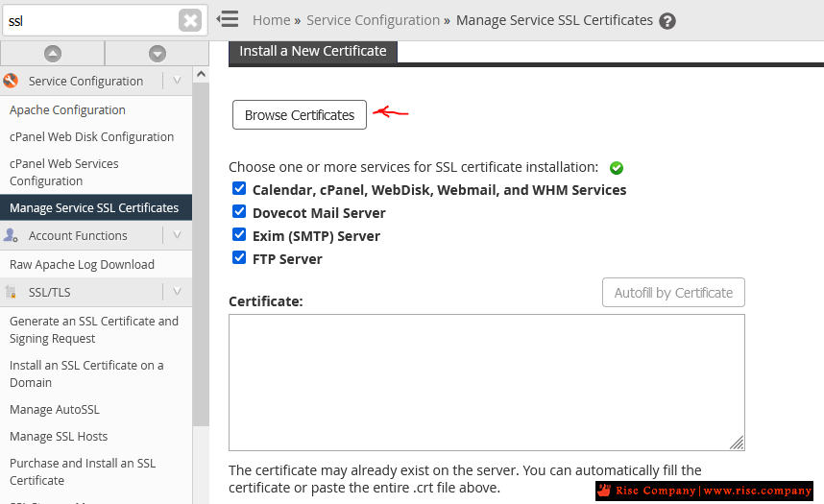This screenshot has width=824, height=504.
Task: Open Manage SSL Hosts
Action: tap(59, 436)
